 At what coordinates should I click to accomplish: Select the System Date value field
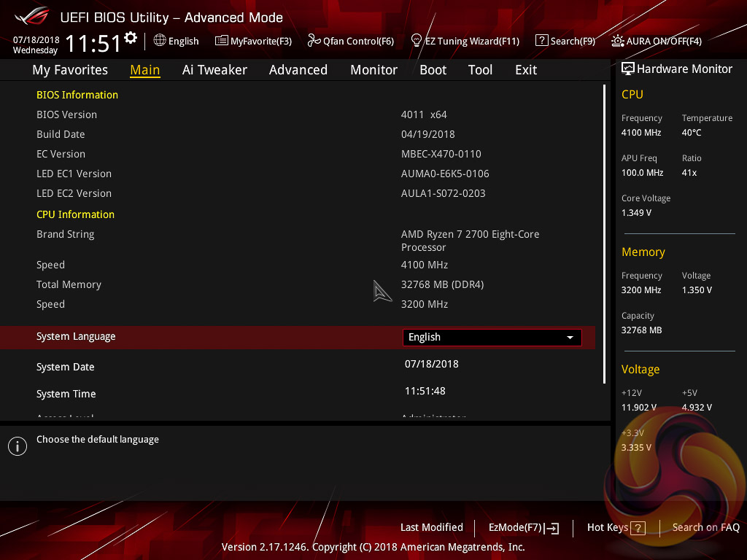point(431,364)
